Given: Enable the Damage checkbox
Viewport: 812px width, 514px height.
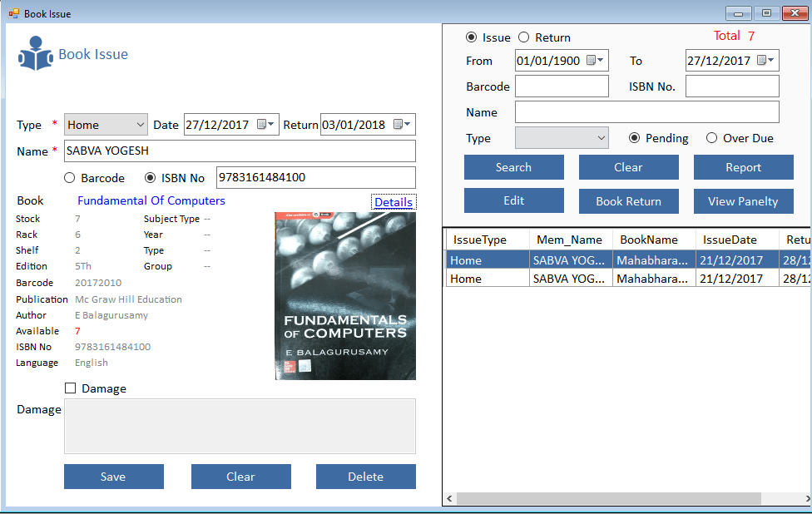Looking at the screenshot, I should point(71,388).
